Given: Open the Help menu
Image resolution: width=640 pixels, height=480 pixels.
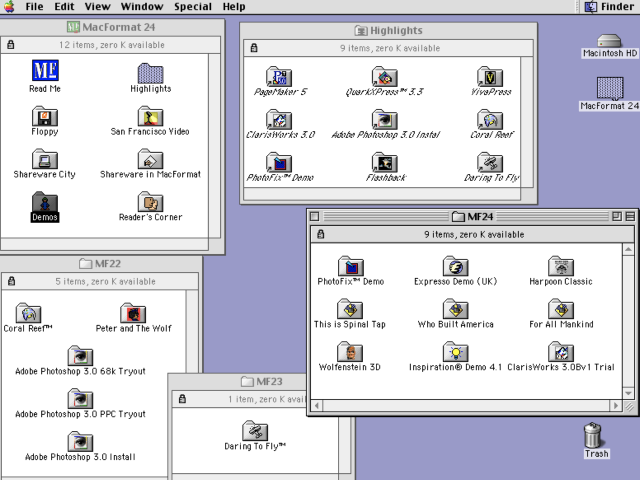Looking at the screenshot, I should (x=234, y=7).
